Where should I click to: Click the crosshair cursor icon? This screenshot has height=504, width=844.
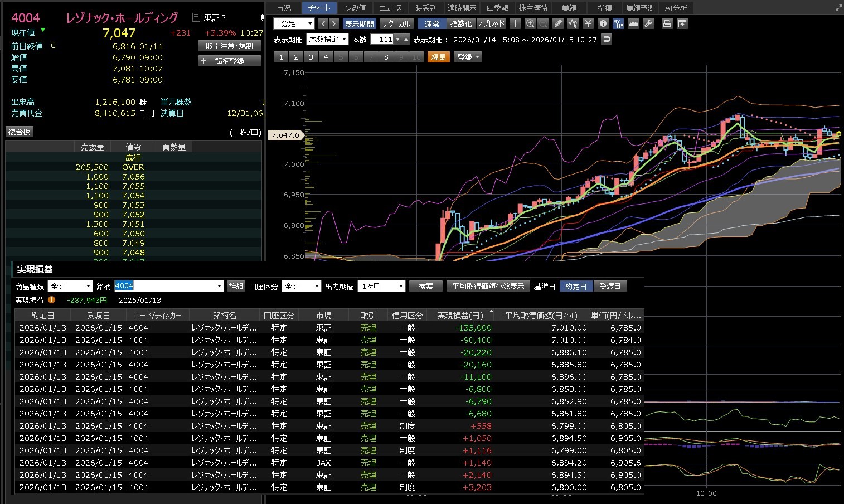pos(515,23)
